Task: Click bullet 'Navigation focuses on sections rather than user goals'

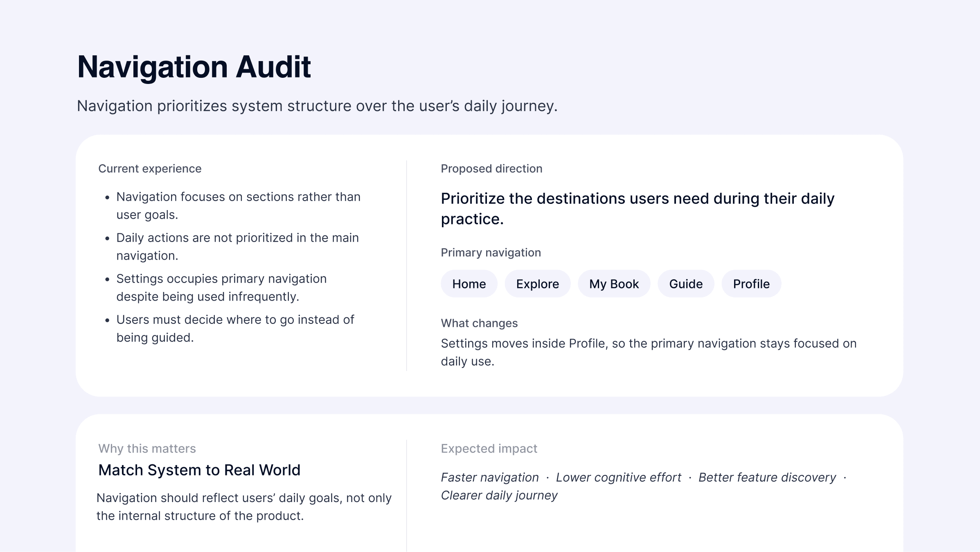Action: click(238, 206)
